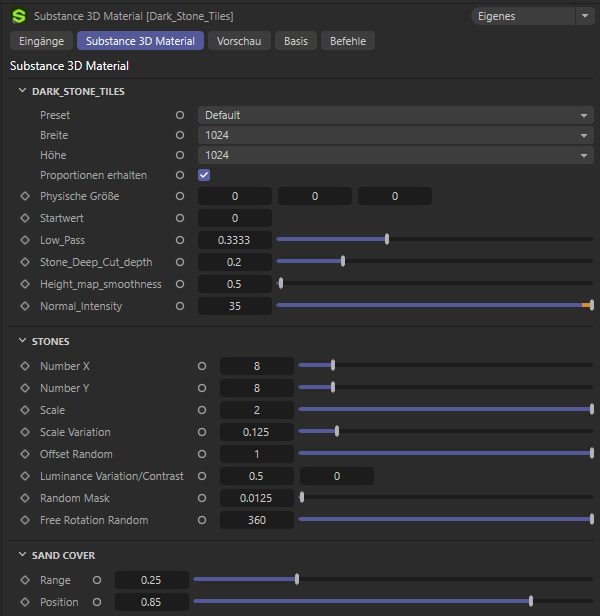The image size is (600, 616).
Task: Click the Height_map_smoothness label
Action: click(x=101, y=284)
